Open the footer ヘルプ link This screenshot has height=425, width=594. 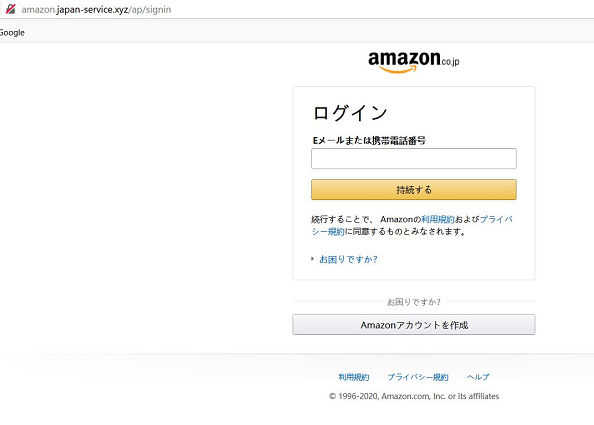(478, 377)
